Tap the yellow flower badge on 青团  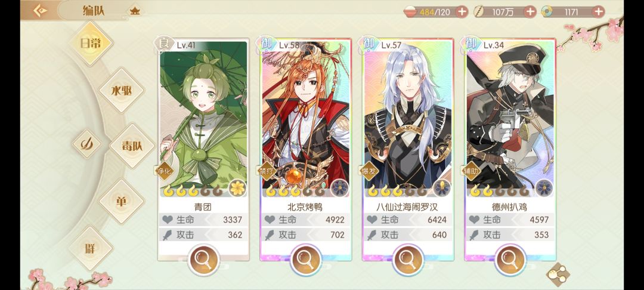pos(237,188)
